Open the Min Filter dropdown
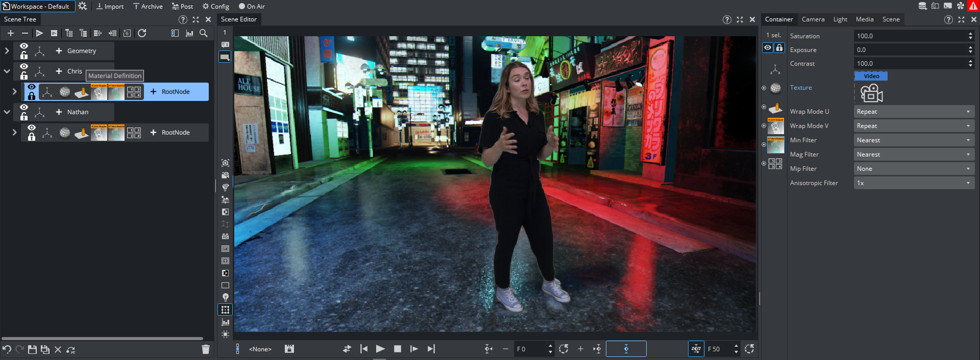 pos(914,140)
